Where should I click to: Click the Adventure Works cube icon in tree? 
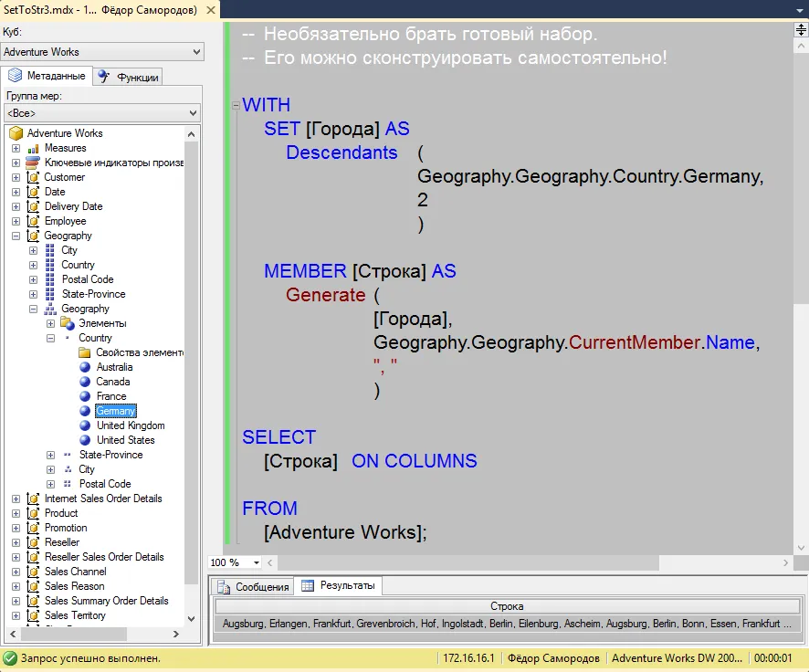click(16, 133)
